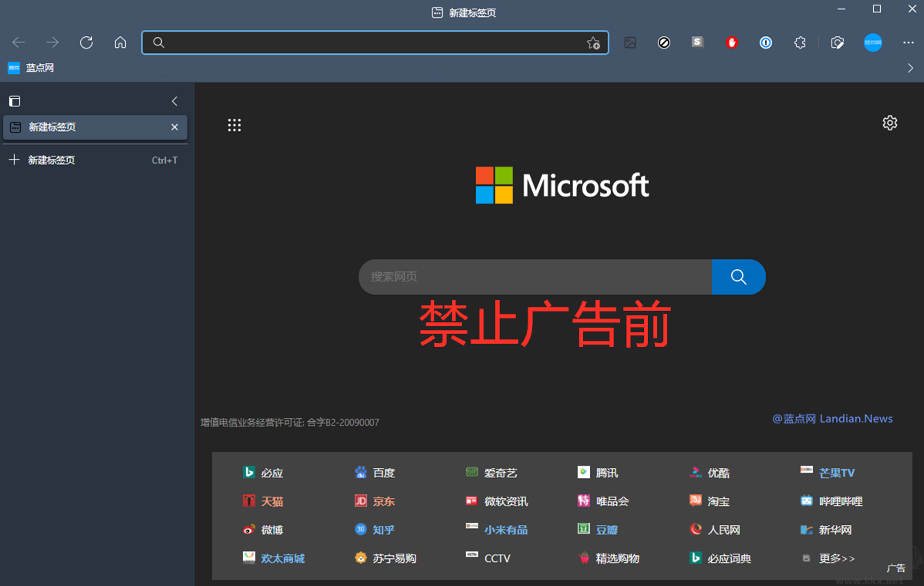Viewport: 924px width, 586px height.
Task: Open the @蓝点网 Landian.News link
Action: [834, 418]
